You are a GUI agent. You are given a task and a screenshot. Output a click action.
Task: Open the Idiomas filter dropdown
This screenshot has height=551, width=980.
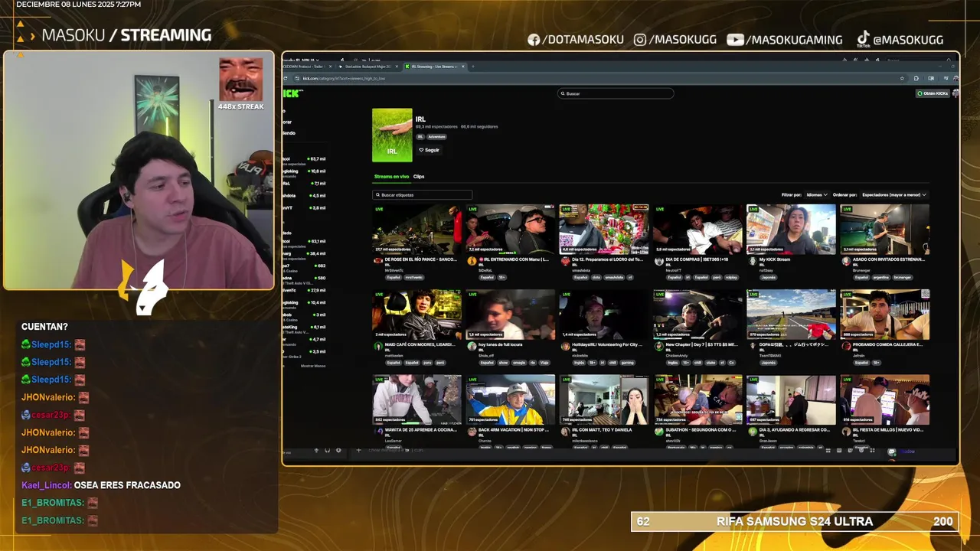(x=816, y=195)
